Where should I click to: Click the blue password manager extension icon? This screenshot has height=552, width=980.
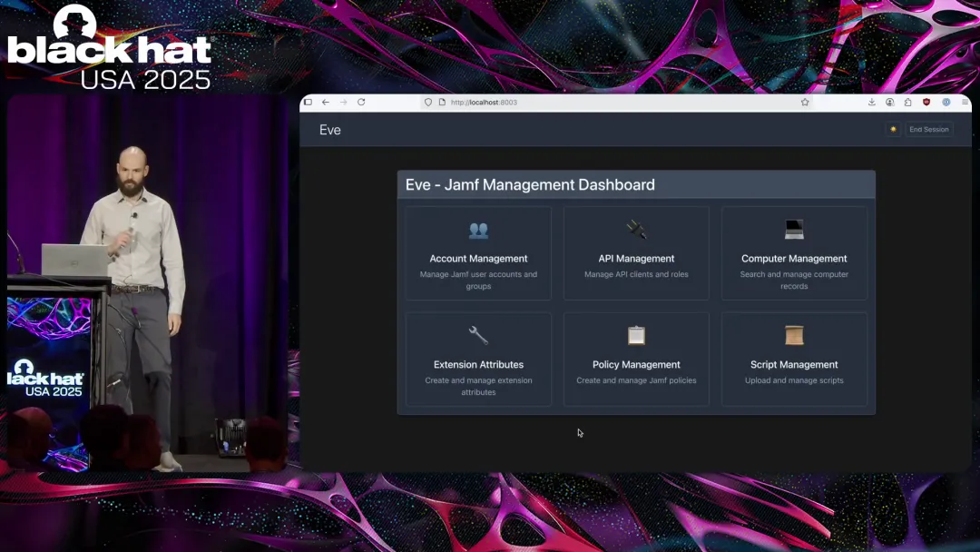[x=946, y=102]
